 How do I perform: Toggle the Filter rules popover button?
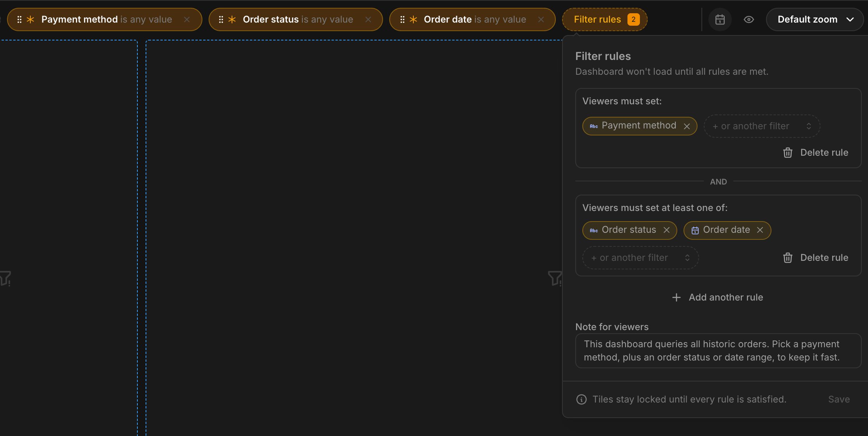[604, 19]
